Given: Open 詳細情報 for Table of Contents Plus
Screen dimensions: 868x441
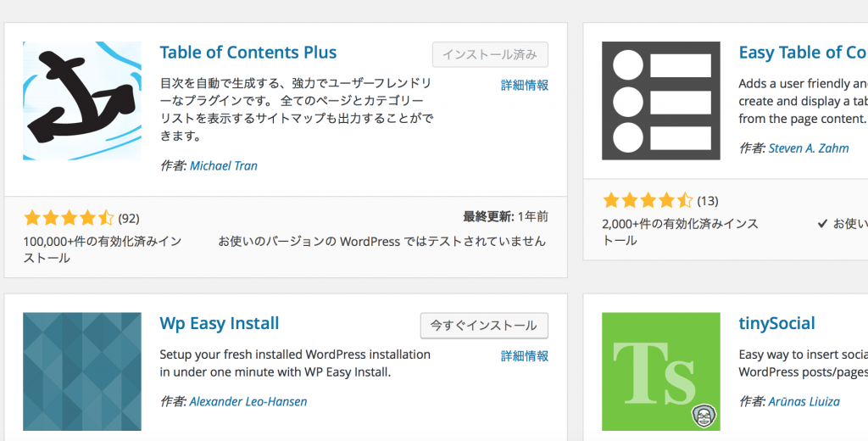Looking at the screenshot, I should tap(525, 86).
